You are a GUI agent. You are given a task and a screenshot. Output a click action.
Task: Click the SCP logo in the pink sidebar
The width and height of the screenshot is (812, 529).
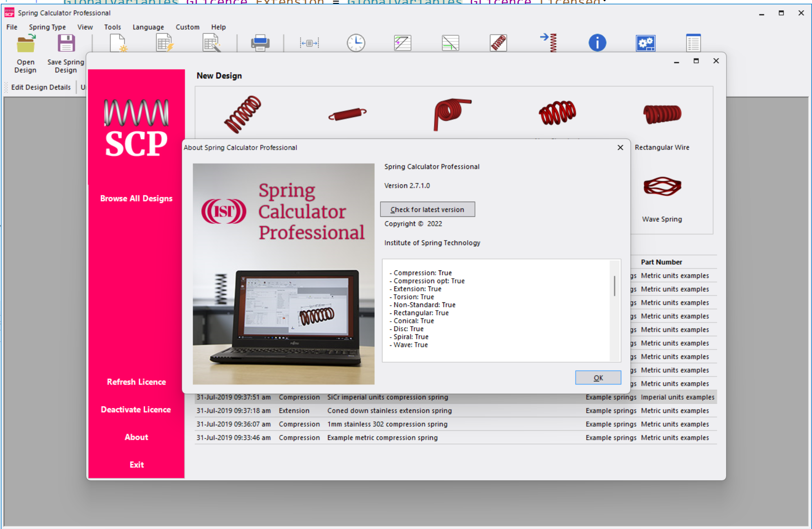tap(136, 128)
